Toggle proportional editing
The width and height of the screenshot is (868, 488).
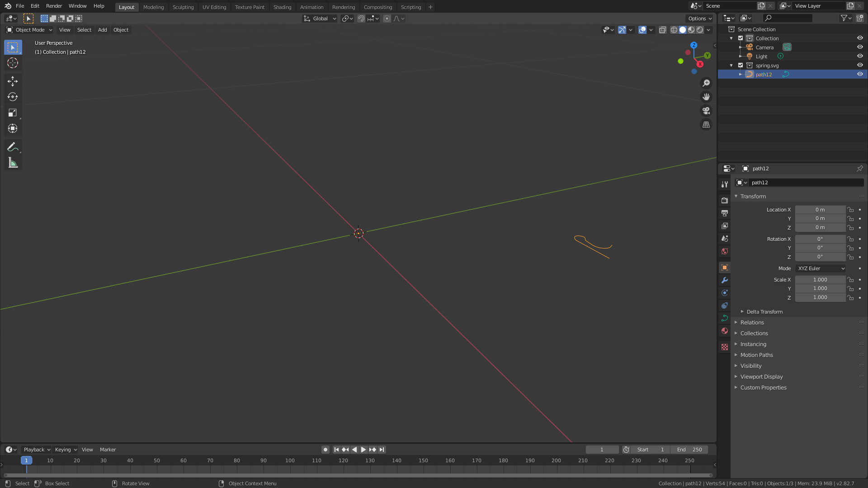point(387,19)
